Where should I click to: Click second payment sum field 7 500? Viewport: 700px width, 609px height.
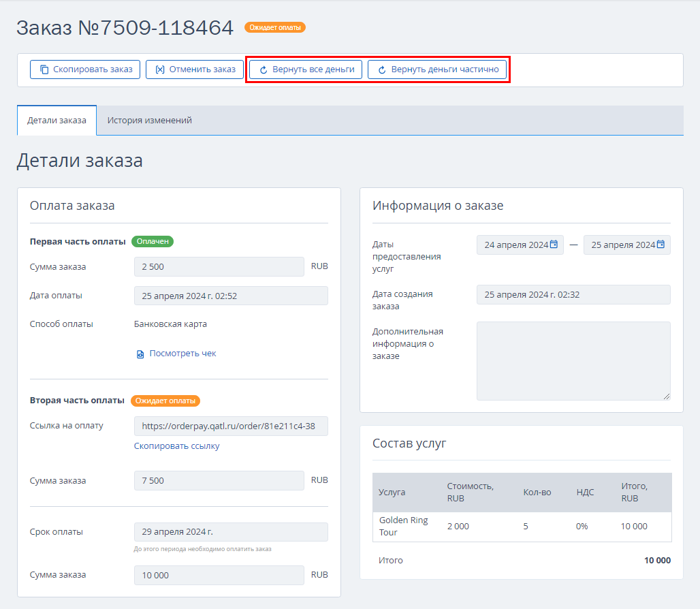219,480
